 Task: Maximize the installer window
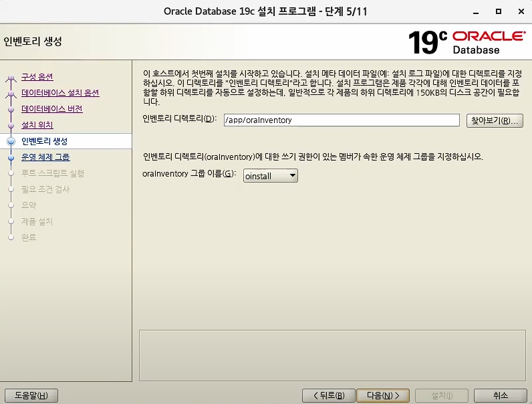(x=499, y=11)
